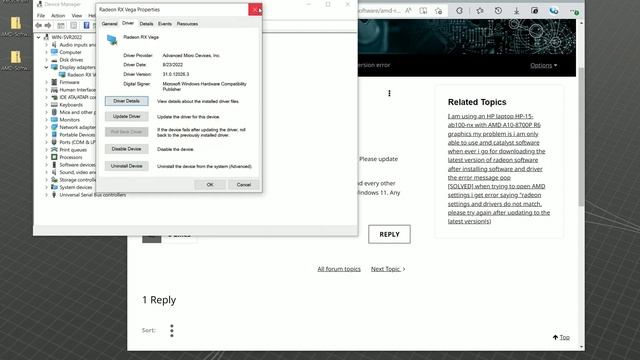Switch to the Details tab
Image resolution: width=640 pixels, height=360 pixels.
point(146,24)
